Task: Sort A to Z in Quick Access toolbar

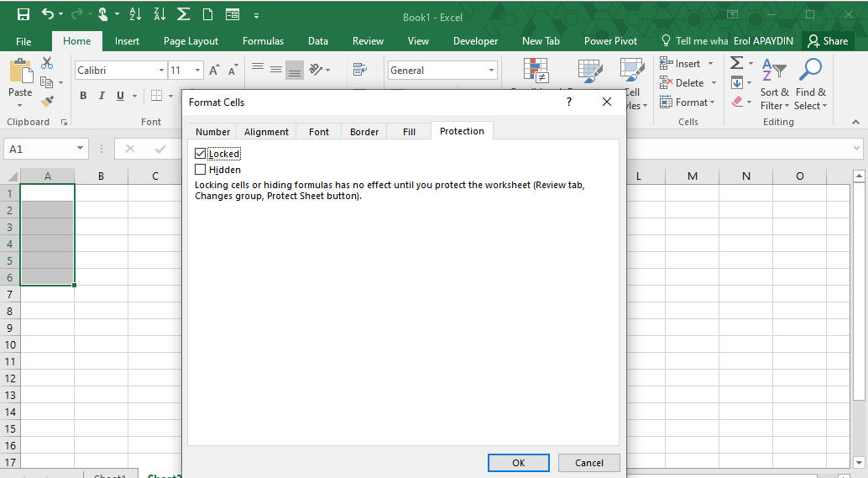Action: [x=135, y=14]
